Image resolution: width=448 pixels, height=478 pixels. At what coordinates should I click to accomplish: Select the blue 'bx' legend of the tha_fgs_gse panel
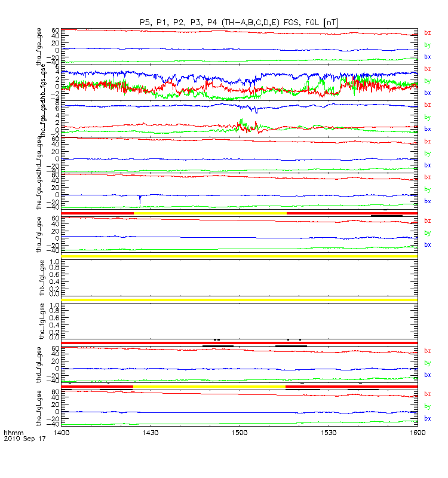(x=427, y=56)
